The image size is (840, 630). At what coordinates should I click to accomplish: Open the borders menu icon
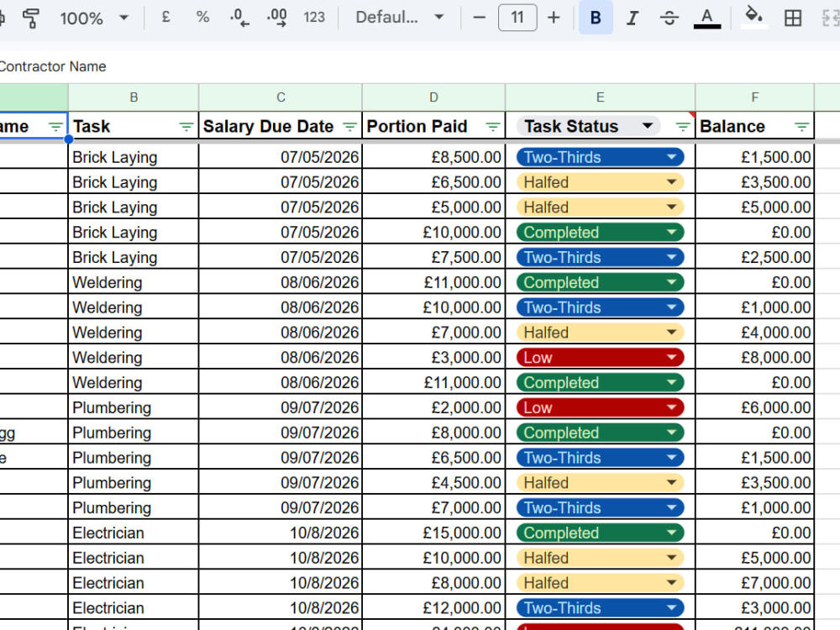[793, 18]
